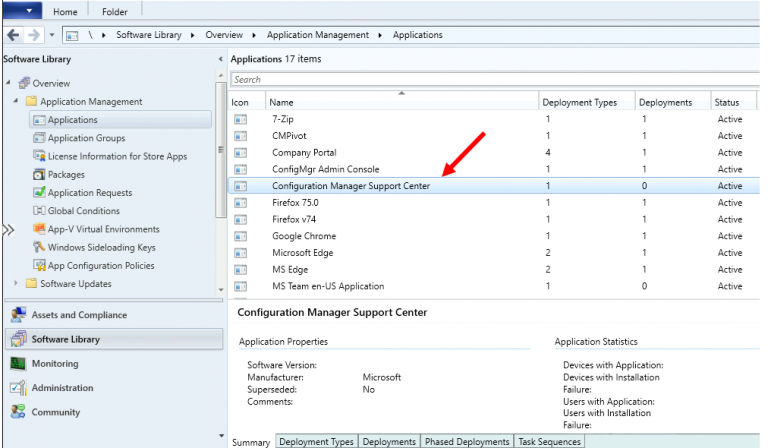The width and height of the screenshot is (768, 448).
Task: Click the navigation pane vertical scrollbar
Action: (x=221, y=150)
